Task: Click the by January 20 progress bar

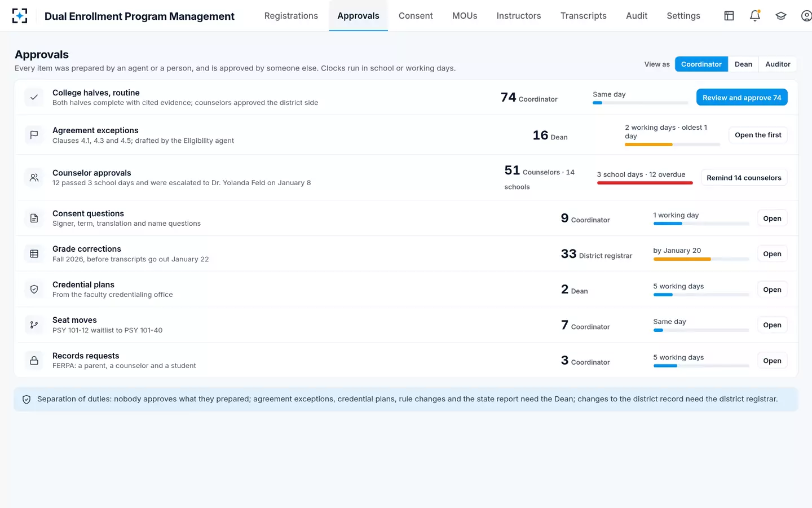Action: click(701, 259)
